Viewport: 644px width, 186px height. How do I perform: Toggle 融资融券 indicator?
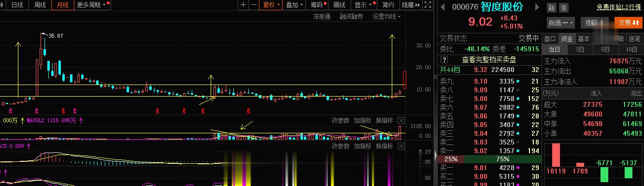coord(351,16)
